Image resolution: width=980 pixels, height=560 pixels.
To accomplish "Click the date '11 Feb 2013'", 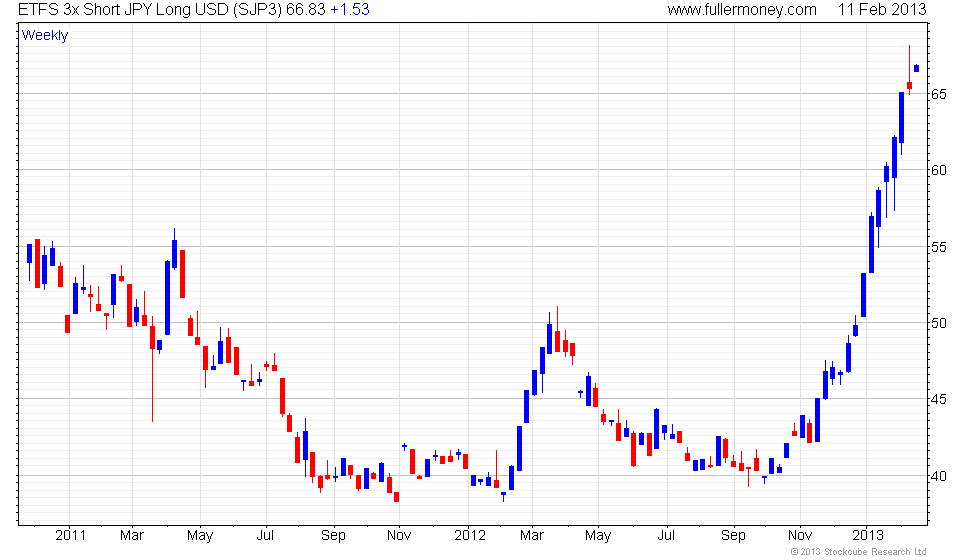I will (882, 10).
